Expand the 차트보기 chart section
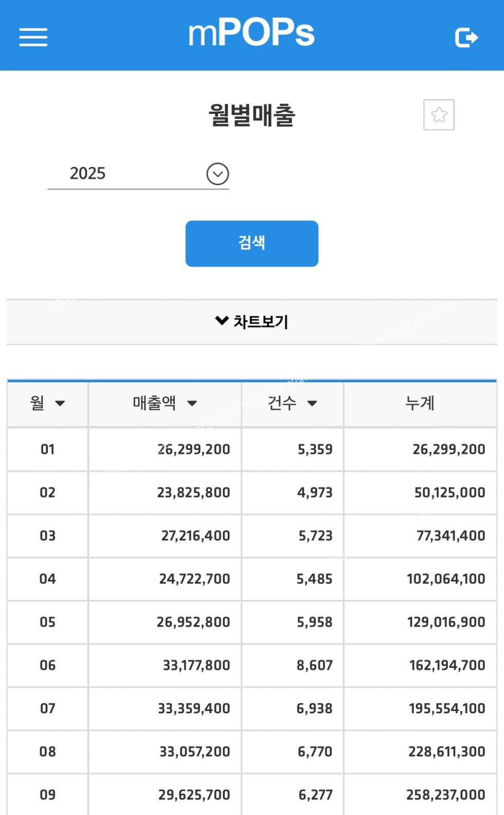The image size is (504, 815). pyautogui.click(x=252, y=322)
